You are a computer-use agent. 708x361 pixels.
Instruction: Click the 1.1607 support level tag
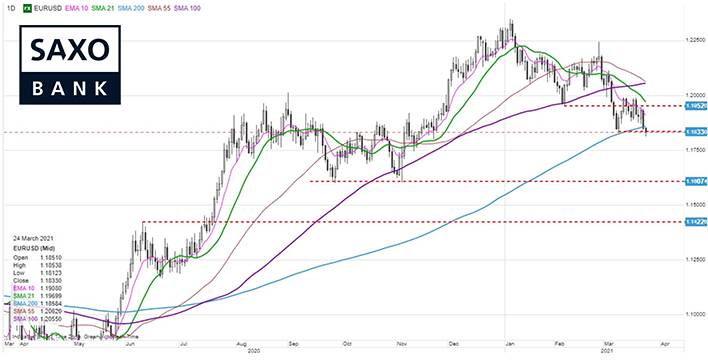pos(696,181)
